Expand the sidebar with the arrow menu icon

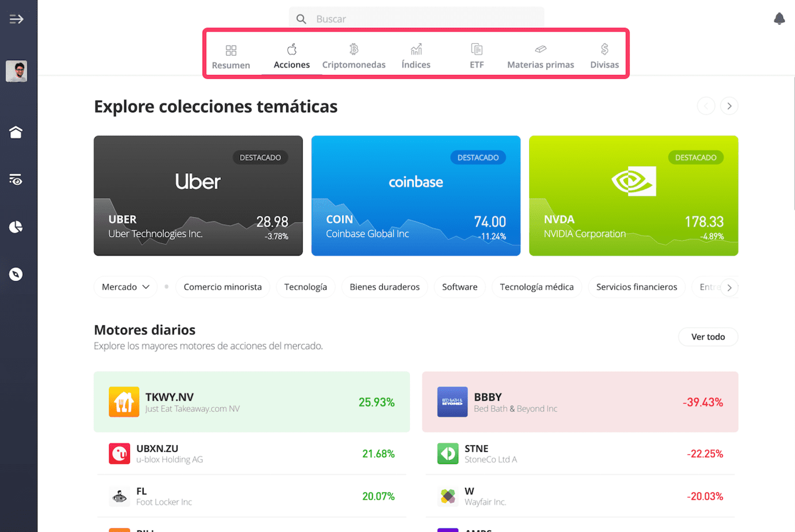pyautogui.click(x=16, y=19)
